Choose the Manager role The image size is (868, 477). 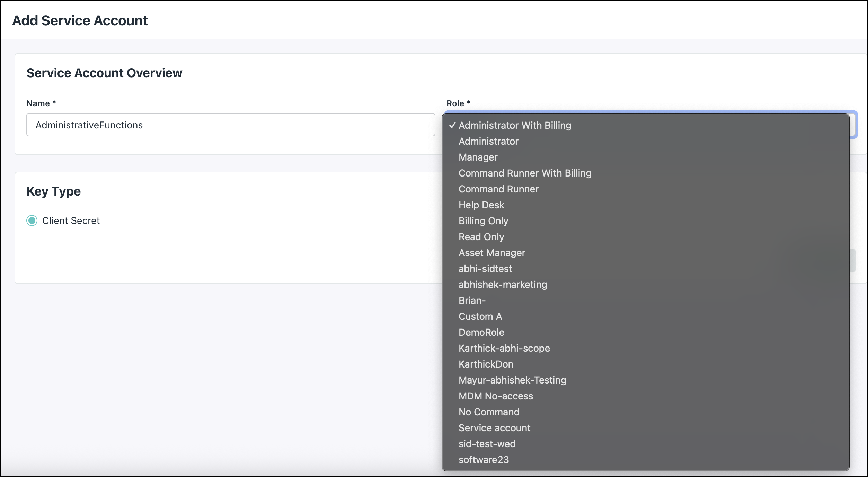tap(477, 157)
